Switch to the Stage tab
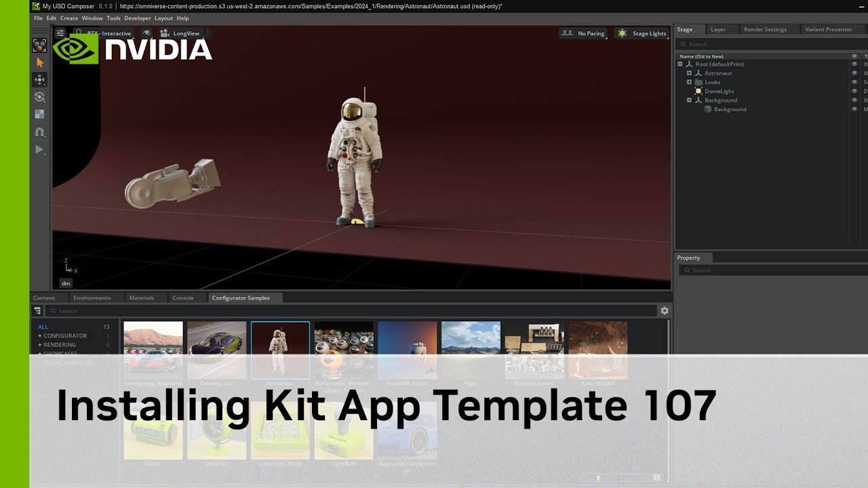Image resolution: width=868 pixels, height=488 pixels. point(690,29)
